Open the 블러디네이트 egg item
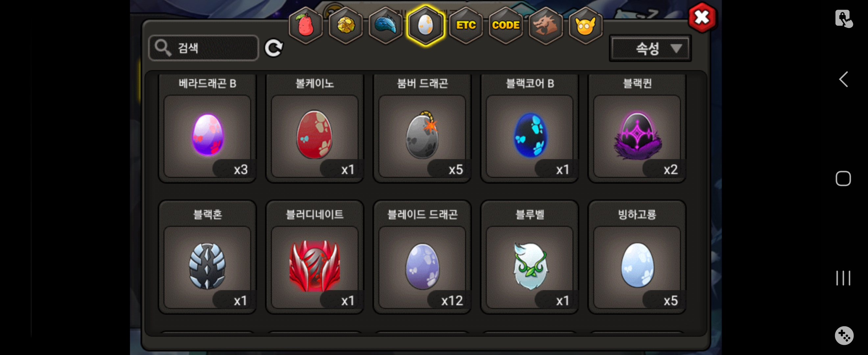868x355 pixels. (315, 257)
